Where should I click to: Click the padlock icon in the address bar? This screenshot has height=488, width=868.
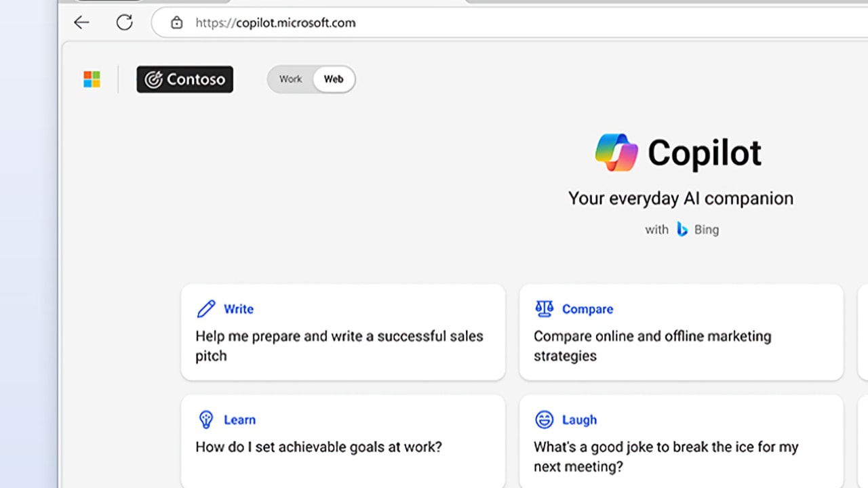pyautogui.click(x=176, y=22)
